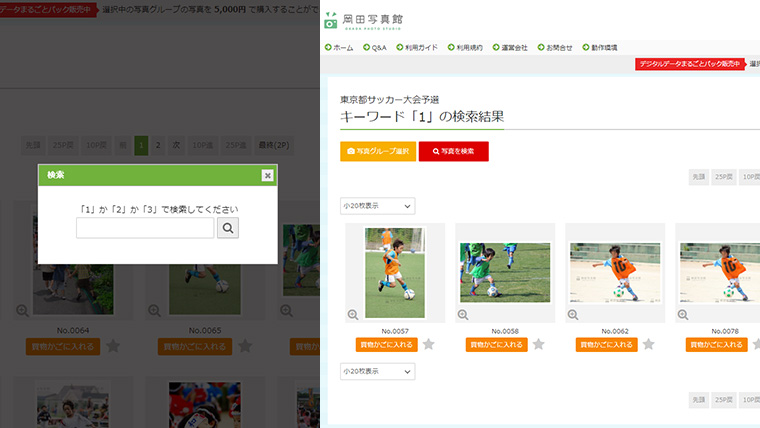Open the No.0057 soccer photo thumbnail

[395, 273]
